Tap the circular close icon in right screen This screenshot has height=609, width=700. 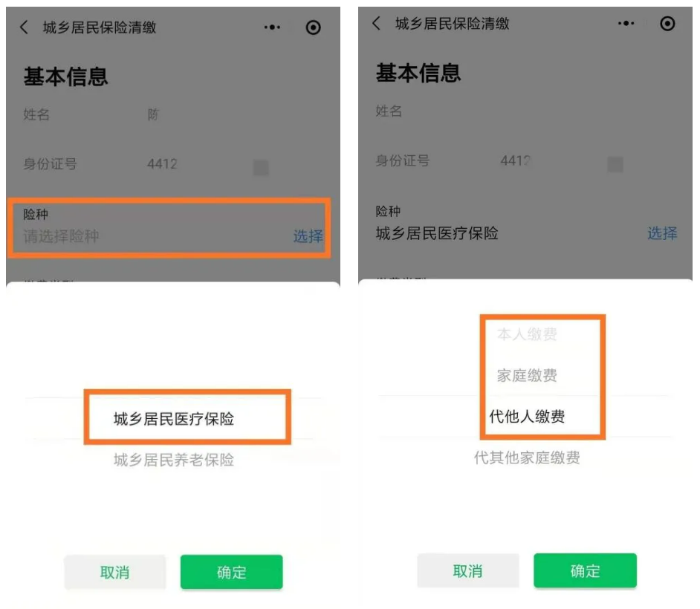[667, 23]
